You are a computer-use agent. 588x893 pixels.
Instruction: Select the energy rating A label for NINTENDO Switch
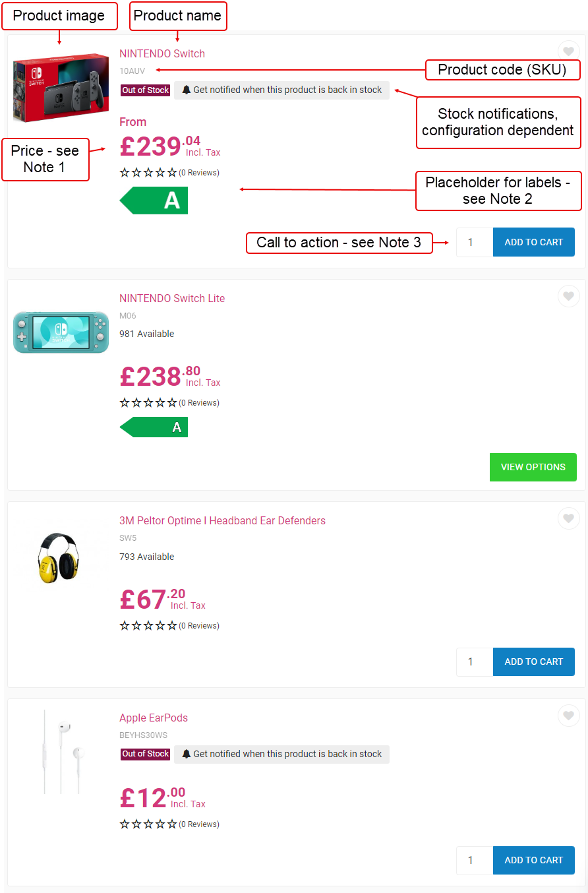(x=153, y=200)
